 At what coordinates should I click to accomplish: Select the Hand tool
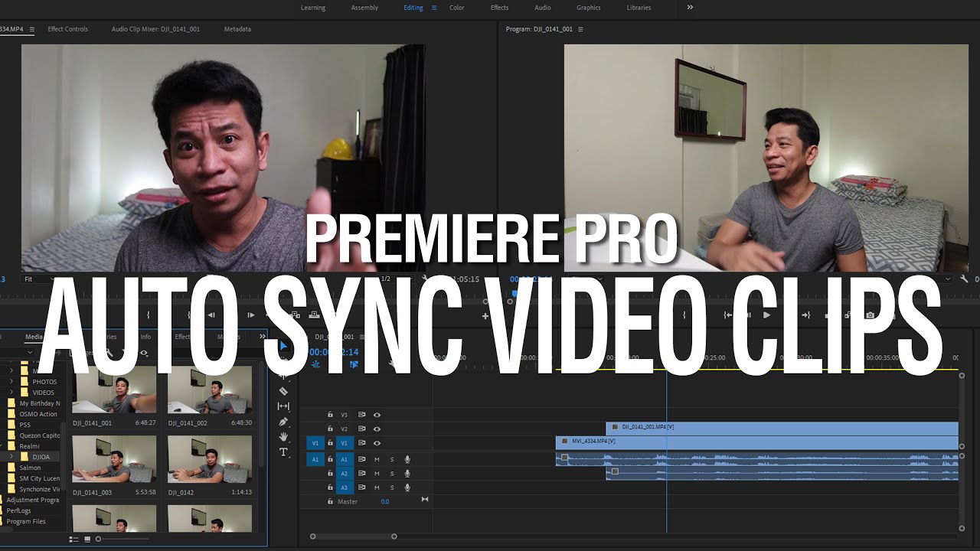283,437
